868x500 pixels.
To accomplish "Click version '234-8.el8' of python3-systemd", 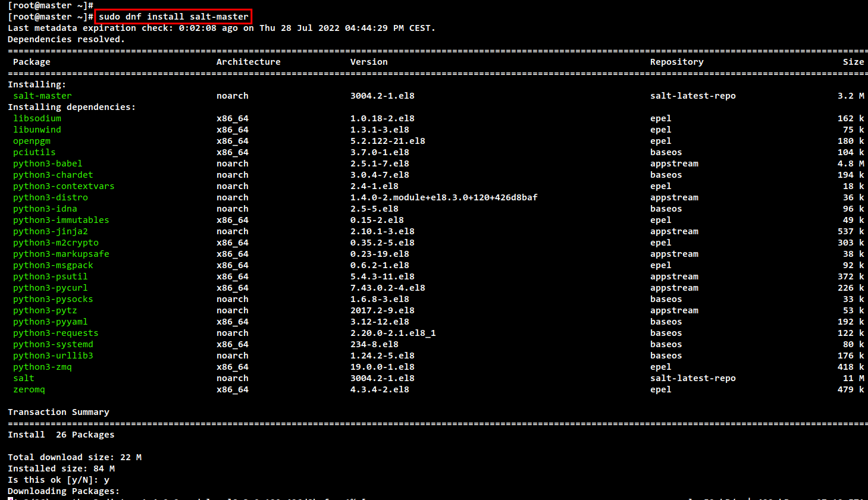I will 374,344.
